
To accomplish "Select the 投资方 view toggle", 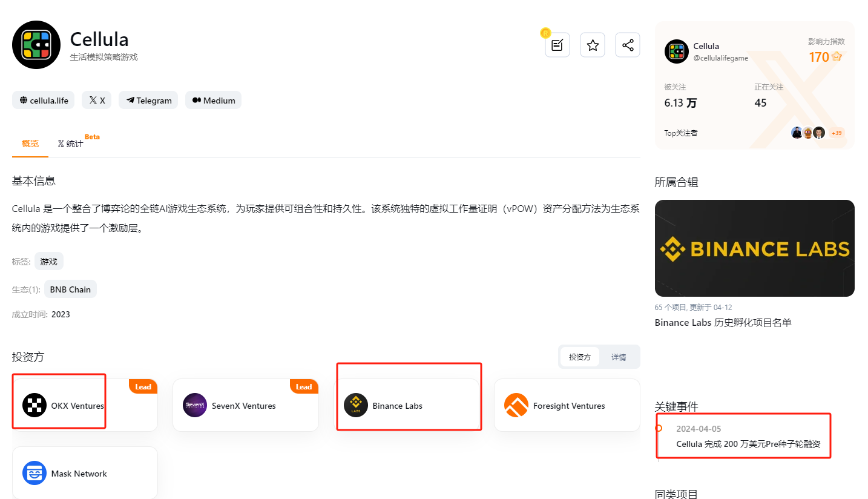I will [x=580, y=357].
